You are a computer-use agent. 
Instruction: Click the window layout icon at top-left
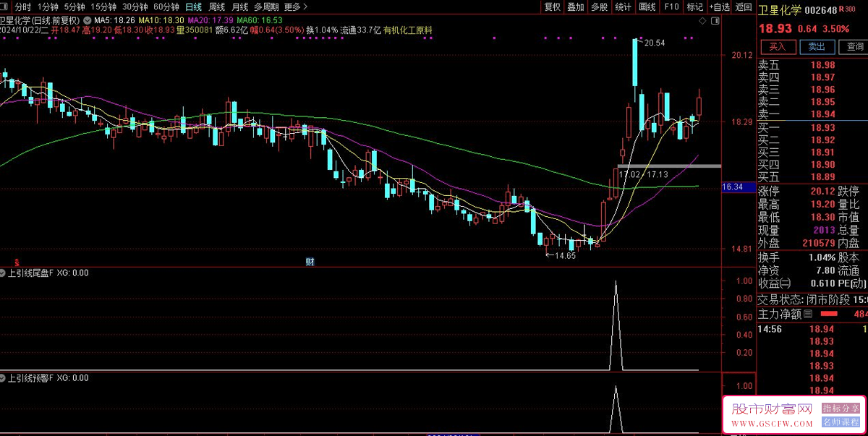coord(5,7)
